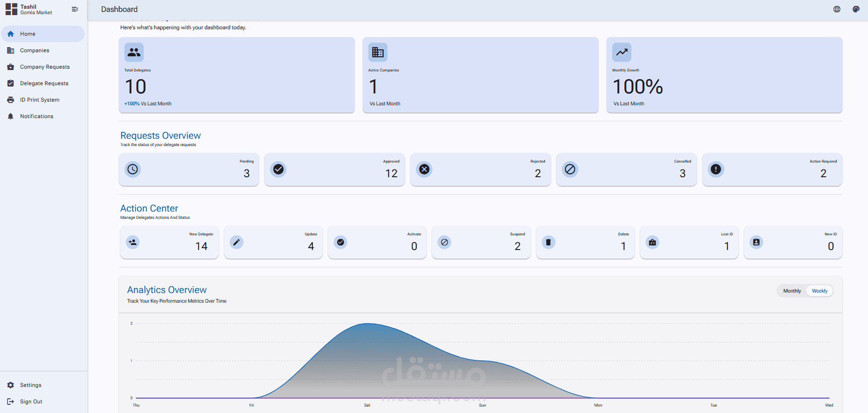Open Notifications from sidebar

pyautogui.click(x=43, y=116)
